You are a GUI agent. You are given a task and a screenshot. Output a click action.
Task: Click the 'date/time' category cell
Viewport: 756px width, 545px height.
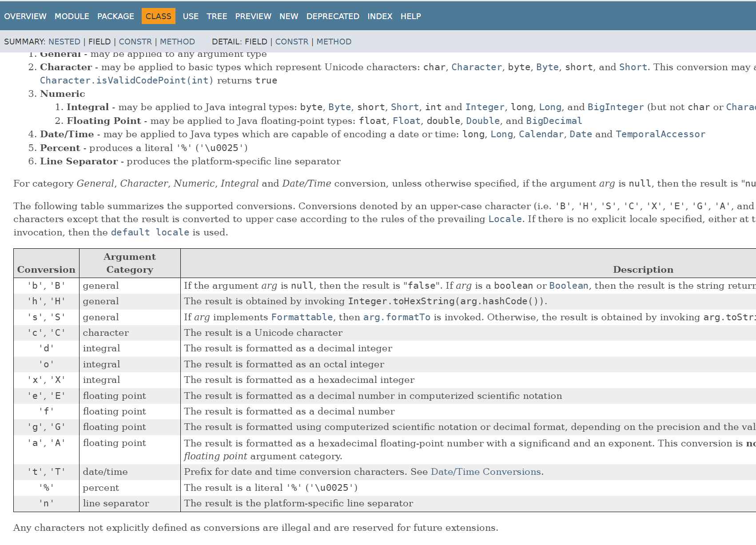tap(130, 472)
